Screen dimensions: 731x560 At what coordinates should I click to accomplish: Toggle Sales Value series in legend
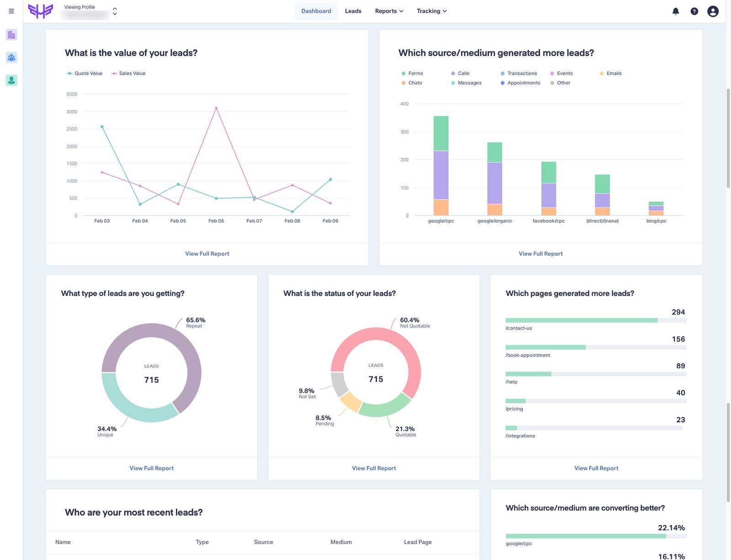(x=128, y=74)
